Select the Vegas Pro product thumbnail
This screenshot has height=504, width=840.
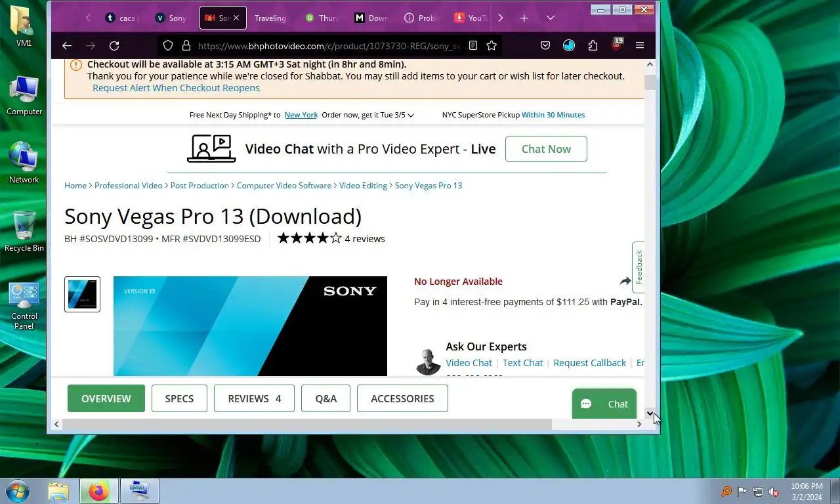coord(82,294)
